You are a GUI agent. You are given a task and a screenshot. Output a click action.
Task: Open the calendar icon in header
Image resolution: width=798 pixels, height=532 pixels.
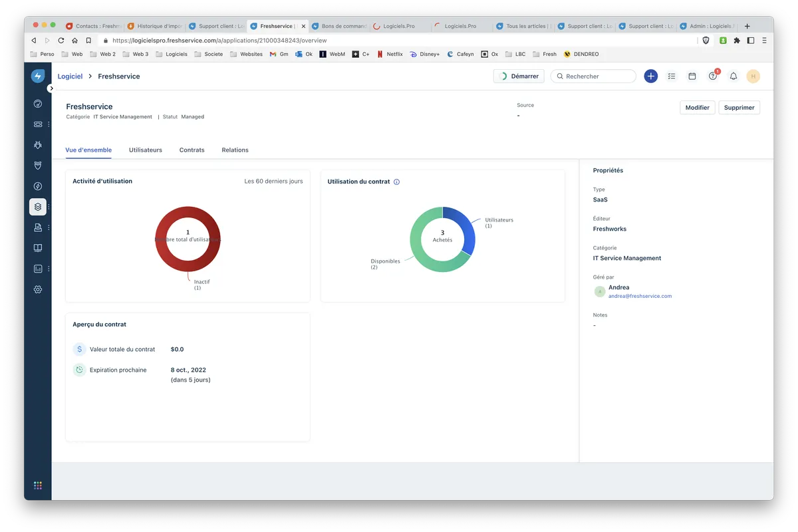point(692,76)
